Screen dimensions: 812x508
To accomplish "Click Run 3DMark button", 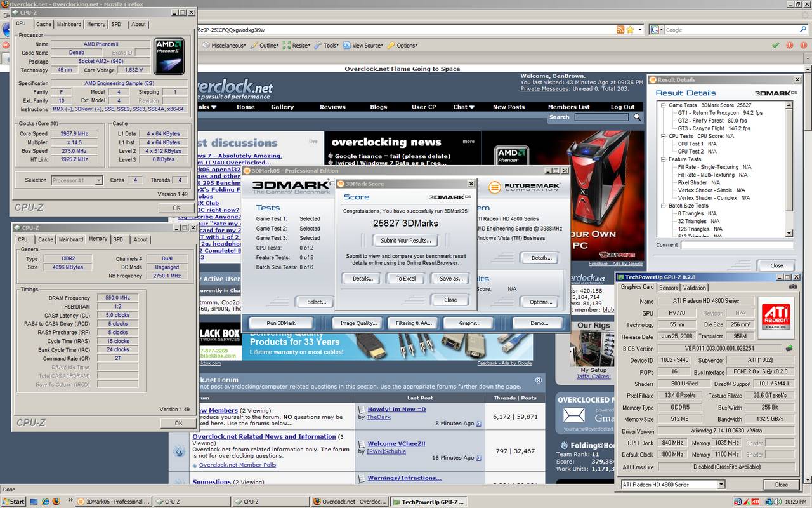I will point(281,323).
